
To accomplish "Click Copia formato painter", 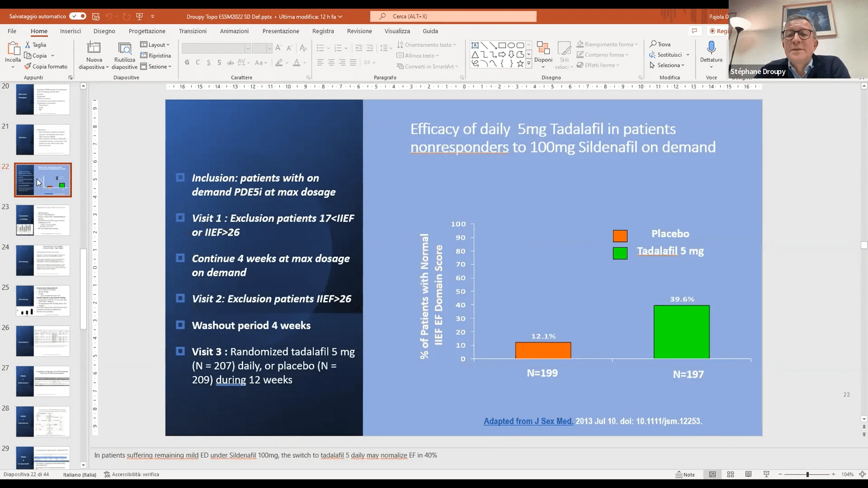I will [x=46, y=66].
